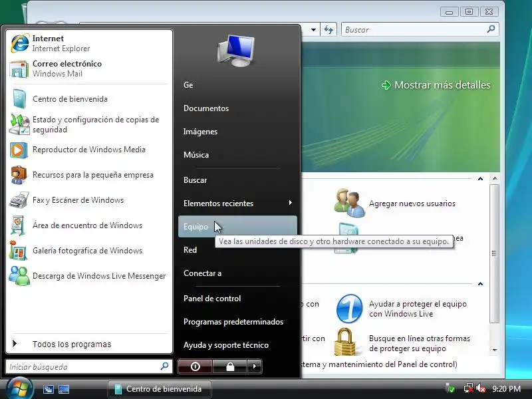Collapse the first Welcome Center section chevron
Viewport: 532px width, 399px height.
[x=480, y=179]
